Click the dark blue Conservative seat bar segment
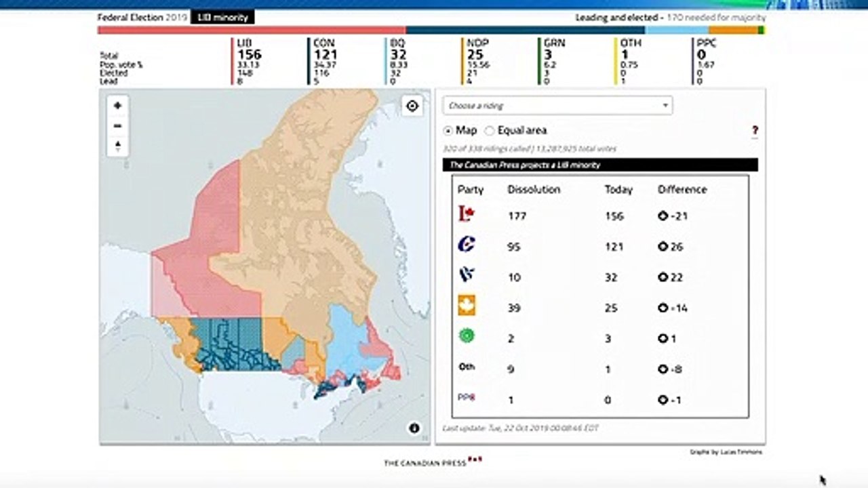 tap(526, 30)
